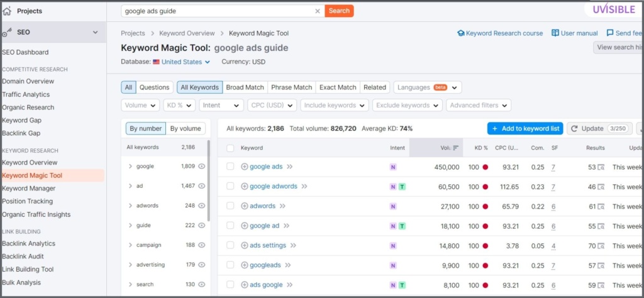This screenshot has width=644, height=298.
Task: Click the add icon beside ads google keyword
Action: click(x=245, y=285)
